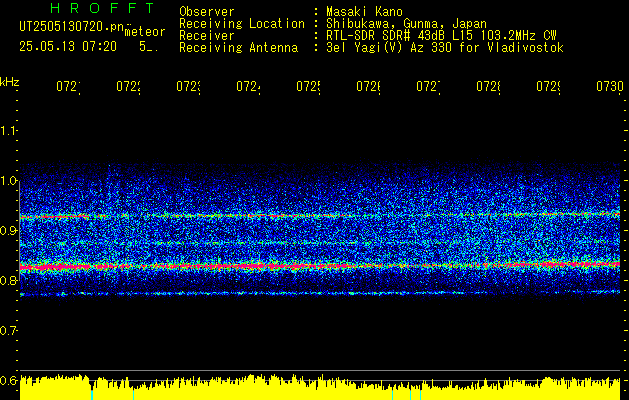Select observer name Masaki Kano
The width and height of the screenshot is (629, 400).
pos(364,11)
